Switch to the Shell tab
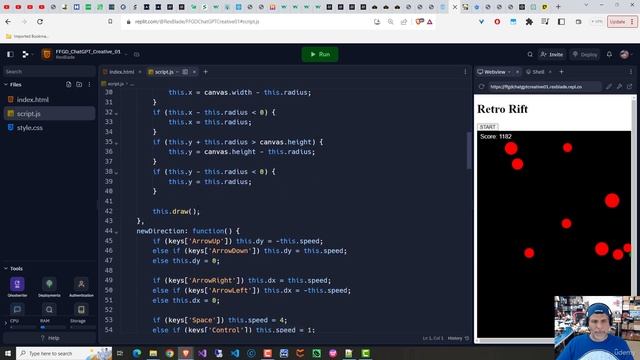 click(536, 72)
